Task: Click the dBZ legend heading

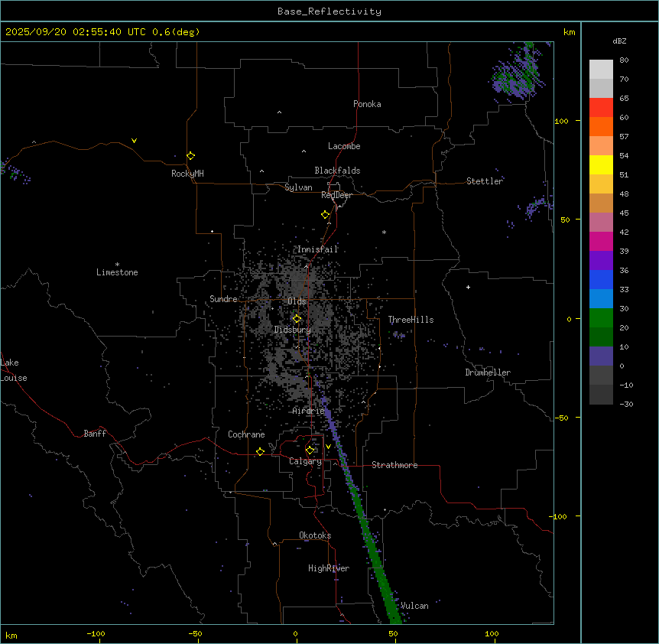Action: click(x=620, y=41)
